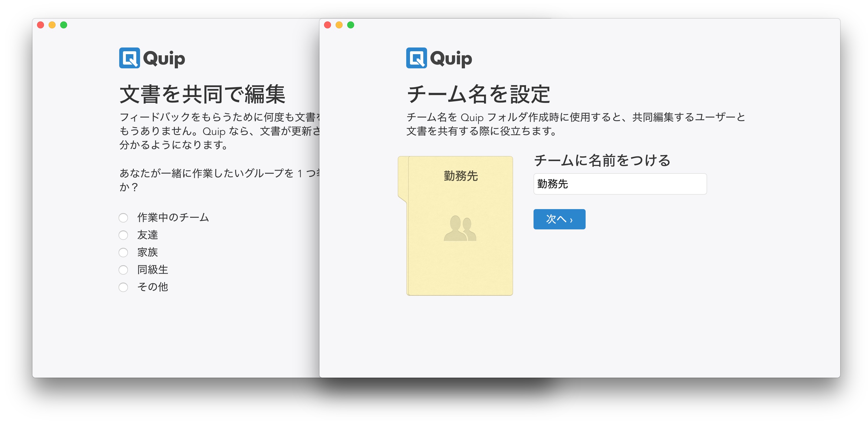The image size is (868, 424).
Task: Click the チームに名前をつける label
Action: pos(602,160)
